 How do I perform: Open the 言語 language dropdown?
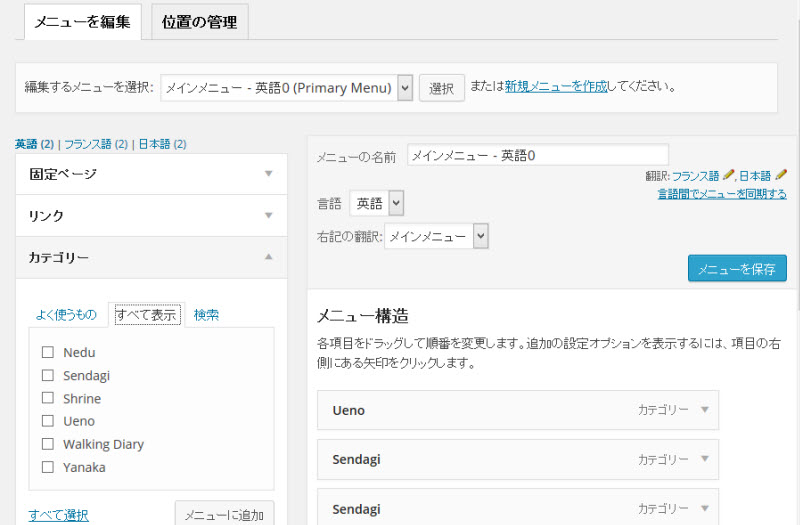point(377,203)
